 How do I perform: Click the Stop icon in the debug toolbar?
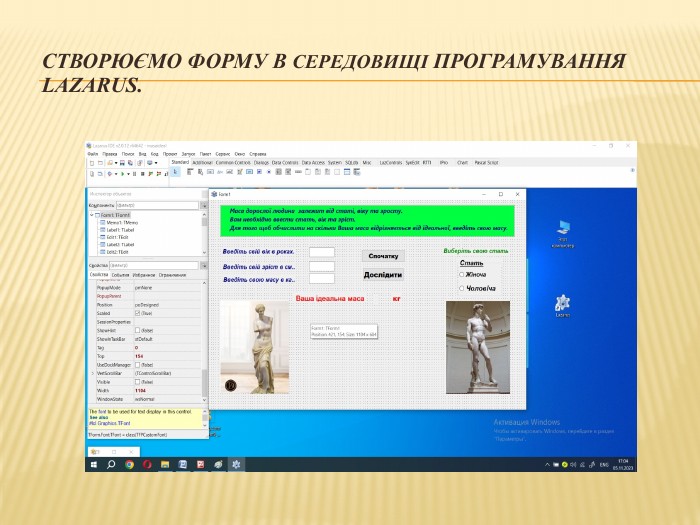(143, 174)
